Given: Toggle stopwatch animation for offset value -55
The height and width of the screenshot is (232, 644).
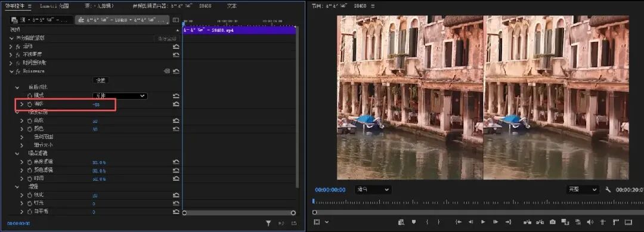Looking at the screenshot, I should (30, 104).
